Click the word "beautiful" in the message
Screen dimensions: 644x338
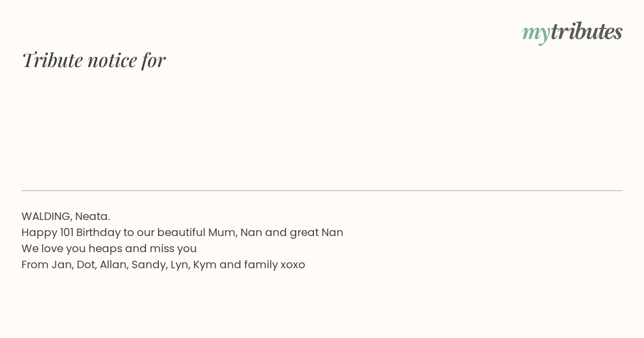click(x=181, y=232)
